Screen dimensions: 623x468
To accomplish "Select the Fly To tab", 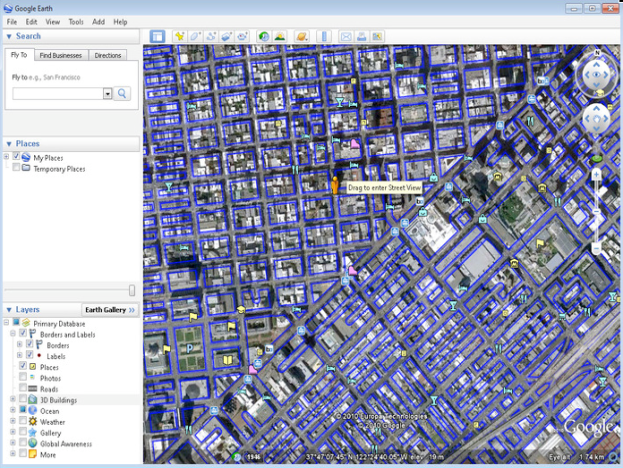I will (19, 55).
